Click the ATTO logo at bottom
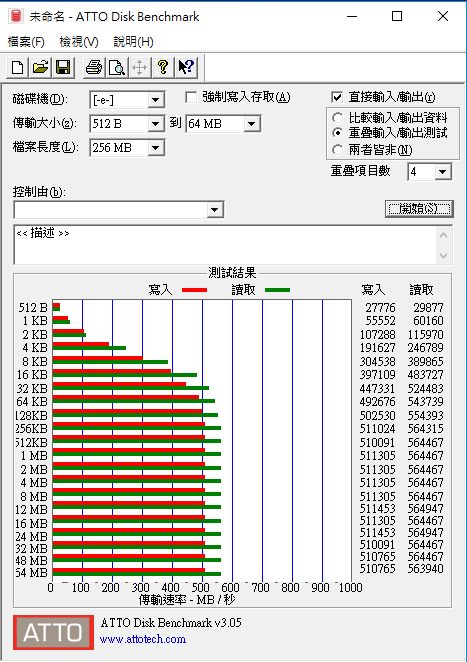This screenshot has height=662, width=467. pos(53,632)
